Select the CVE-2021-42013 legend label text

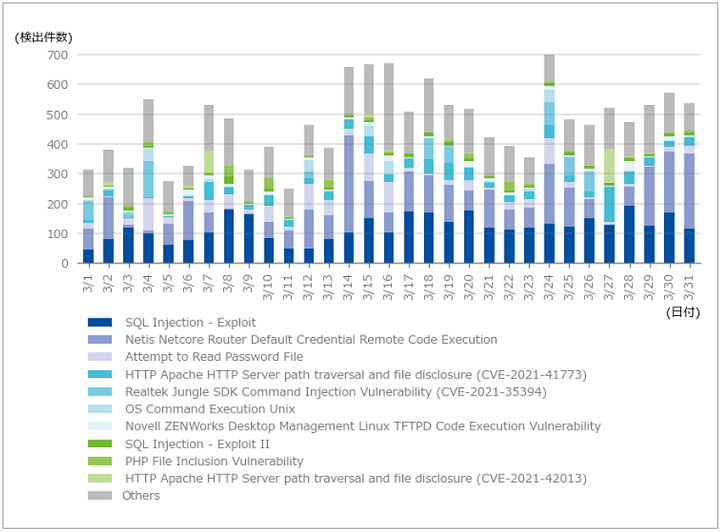click(x=356, y=479)
